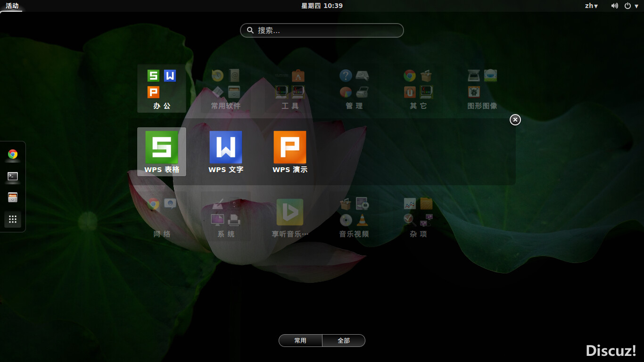Screen dimensions: 644x362
Task: Open Chrome from the dash
Action: point(13,154)
